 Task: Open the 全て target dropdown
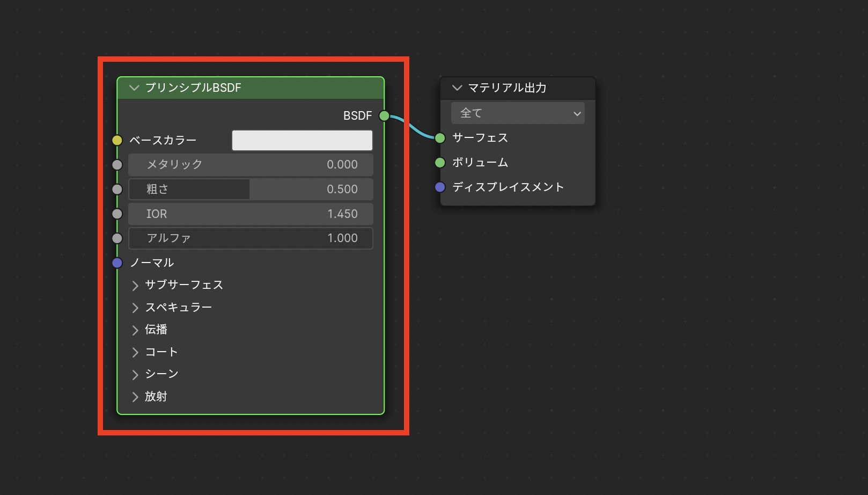point(518,113)
